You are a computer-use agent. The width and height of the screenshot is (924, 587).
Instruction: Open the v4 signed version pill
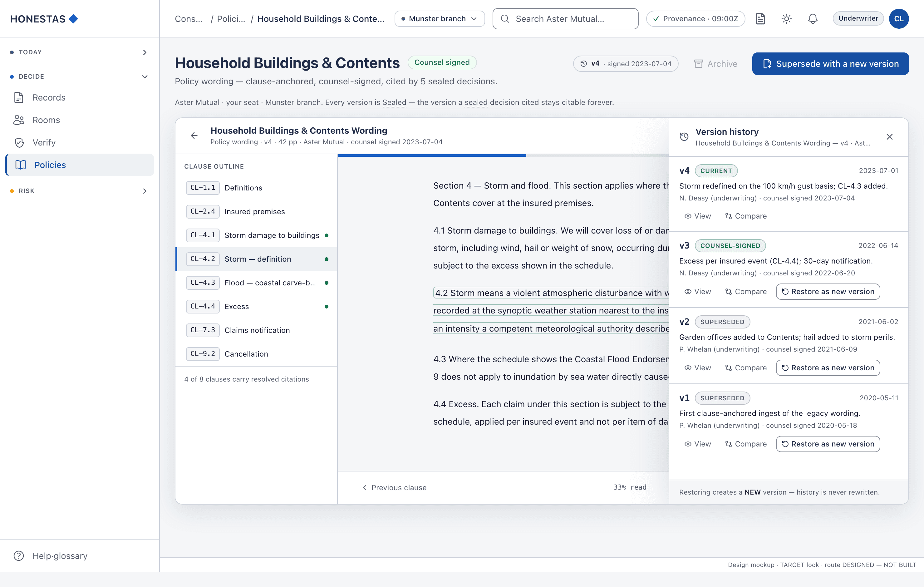(626, 64)
